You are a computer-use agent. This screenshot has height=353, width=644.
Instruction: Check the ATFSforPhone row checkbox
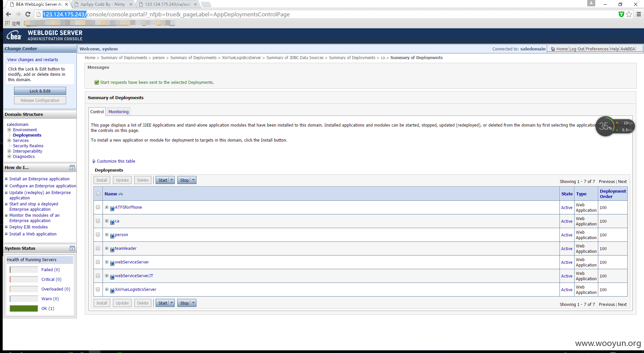tap(98, 207)
